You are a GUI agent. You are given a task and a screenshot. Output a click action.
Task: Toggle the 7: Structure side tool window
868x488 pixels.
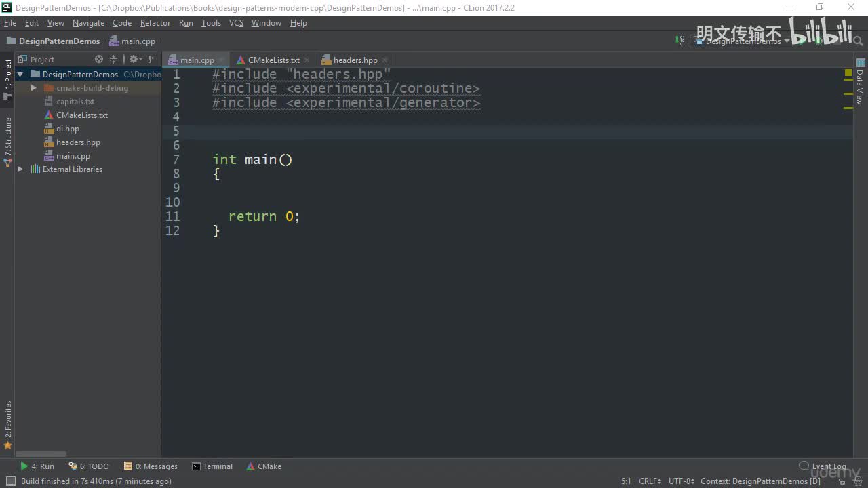(8, 142)
